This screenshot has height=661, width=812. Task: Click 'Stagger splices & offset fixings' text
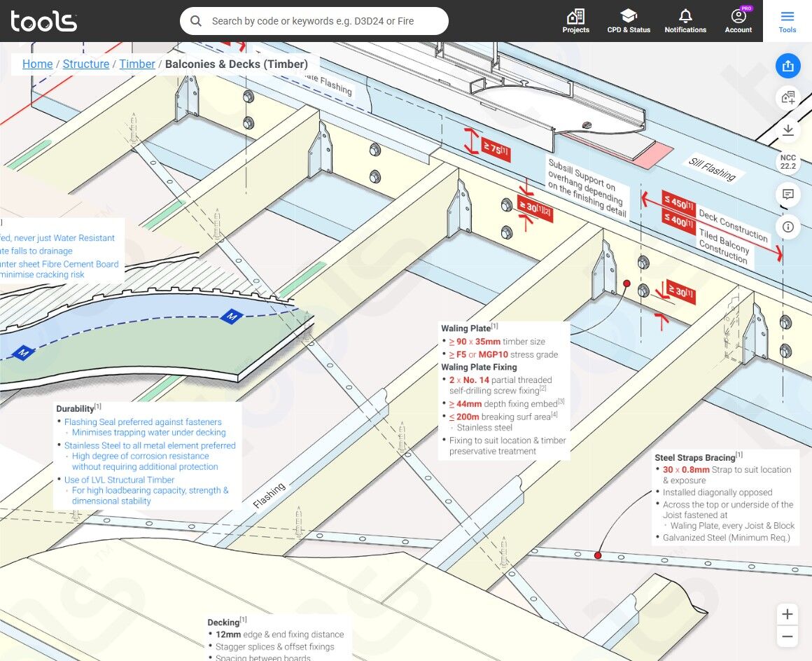point(275,646)
